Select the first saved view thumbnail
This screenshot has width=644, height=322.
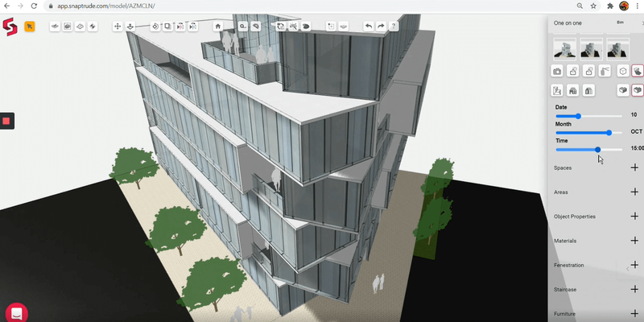[x=563, y=49]
